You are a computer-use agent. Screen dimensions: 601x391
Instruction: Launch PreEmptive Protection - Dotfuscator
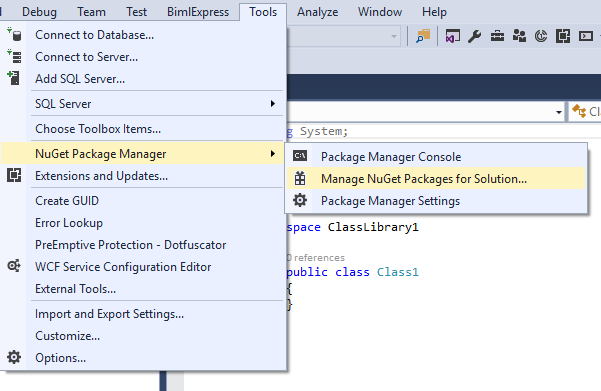coord(143,245)
